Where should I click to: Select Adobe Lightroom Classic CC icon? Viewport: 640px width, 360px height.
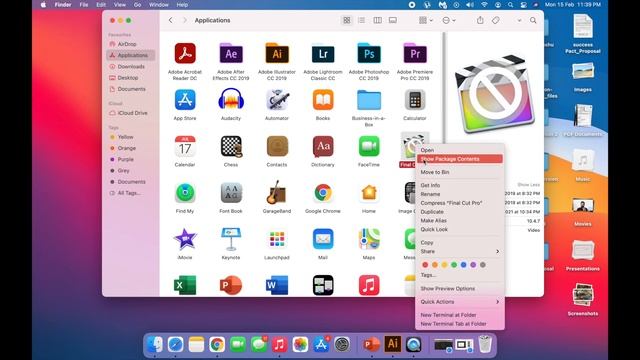(x=323, y=53)
